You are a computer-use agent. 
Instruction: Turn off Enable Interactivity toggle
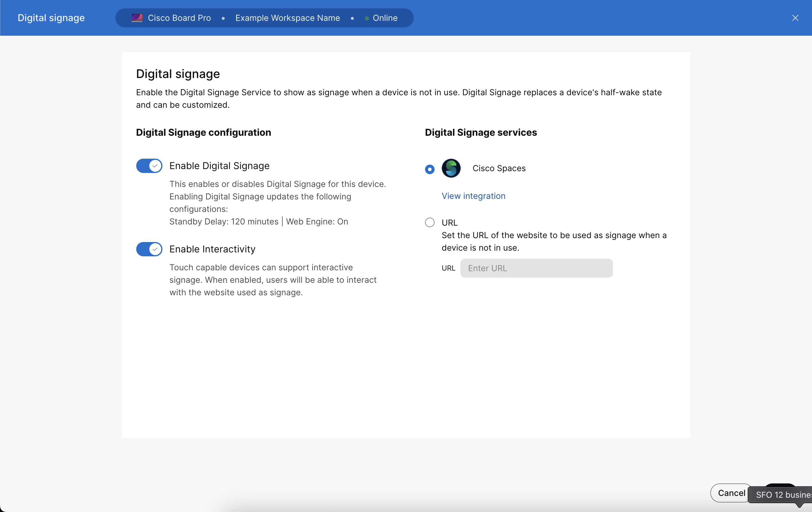(x=149, y=249)
